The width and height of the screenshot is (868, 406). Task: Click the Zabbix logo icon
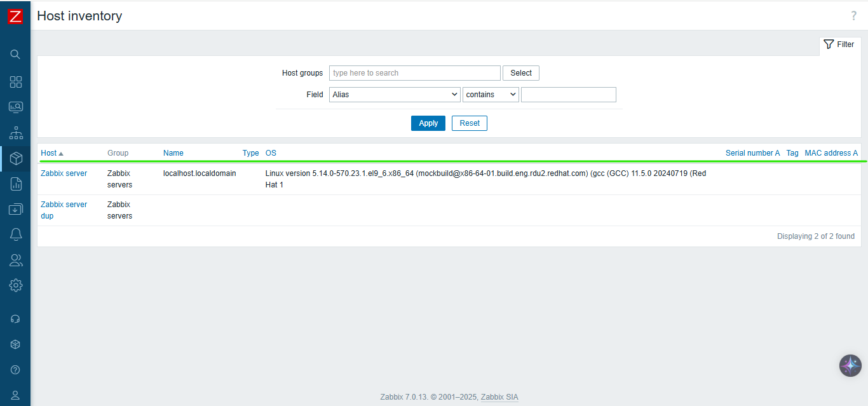click(15, 17)
